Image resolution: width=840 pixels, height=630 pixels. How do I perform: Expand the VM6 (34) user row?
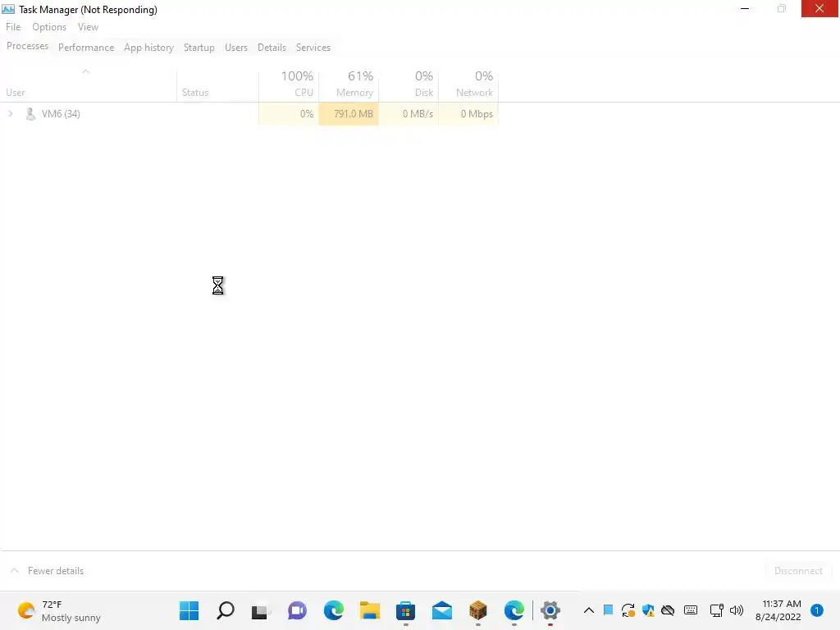pyautogui.click(x=10, y=113)
